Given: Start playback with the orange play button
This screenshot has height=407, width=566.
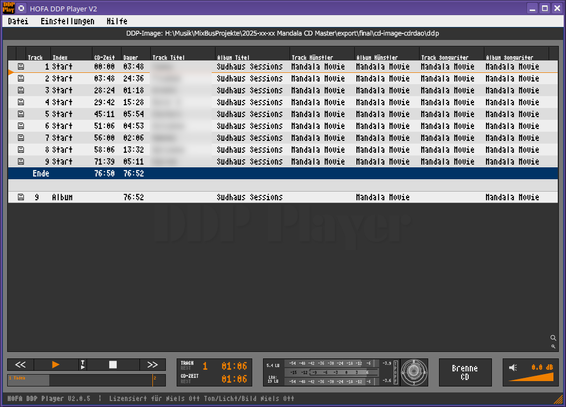Looking at the screenshot, I should [x=55, y=365].
